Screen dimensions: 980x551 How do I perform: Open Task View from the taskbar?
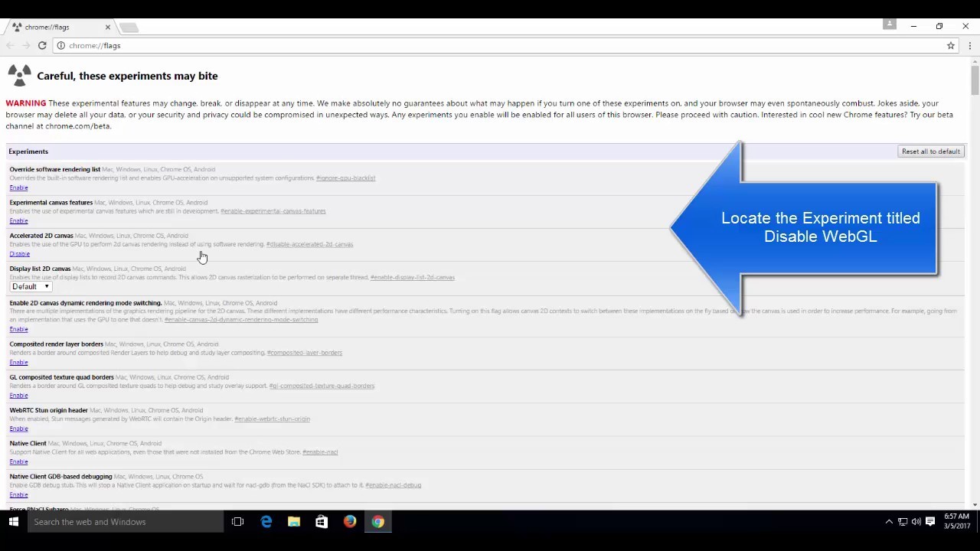pos(237,522)
